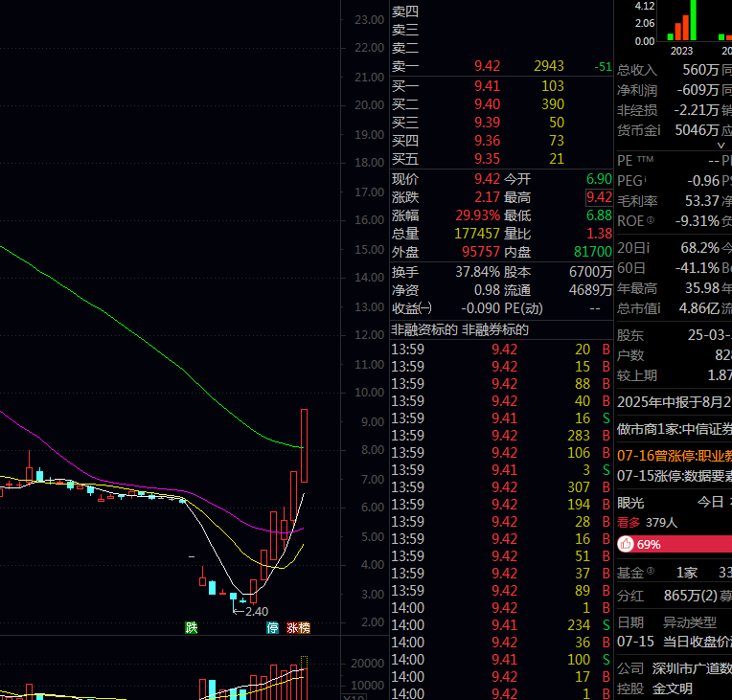Click the 13:59 trade of 283 lots
Image resolution: width=732 pixels, height=700 pixels.
(x=501, y=436)
